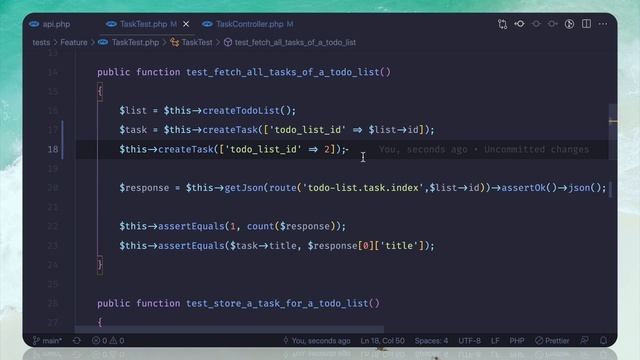Click the number 2 in createTask array

[327, 149]
